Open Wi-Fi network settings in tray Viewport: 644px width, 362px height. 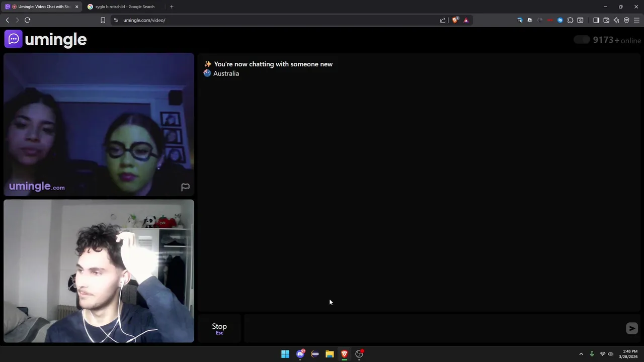click(602, 354)
